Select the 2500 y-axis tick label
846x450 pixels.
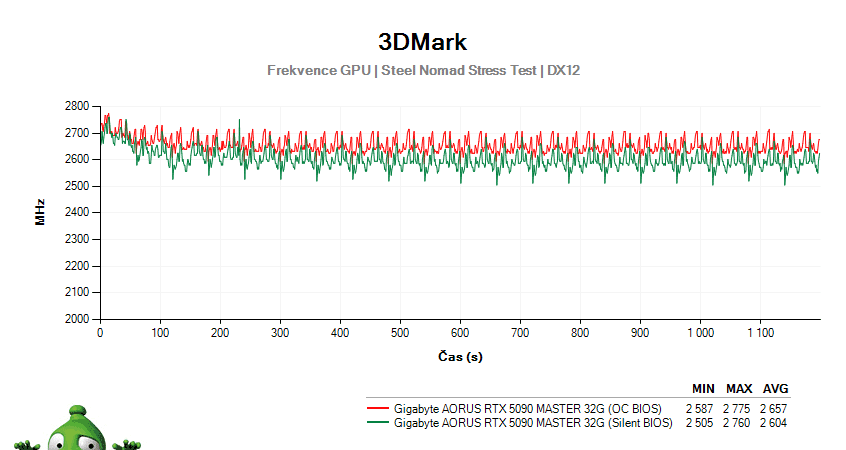pos(77,186)
